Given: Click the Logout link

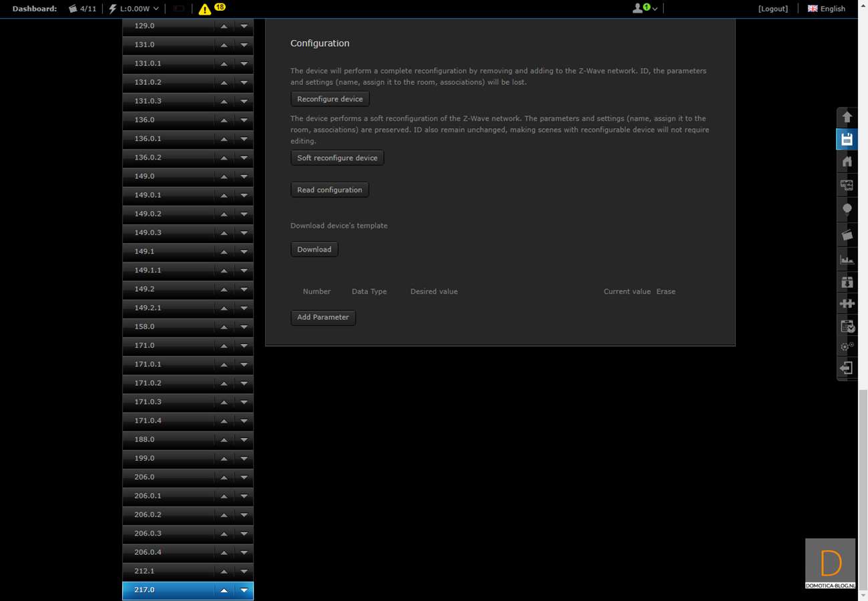Looking at the screenshot, I should [773, 9].
